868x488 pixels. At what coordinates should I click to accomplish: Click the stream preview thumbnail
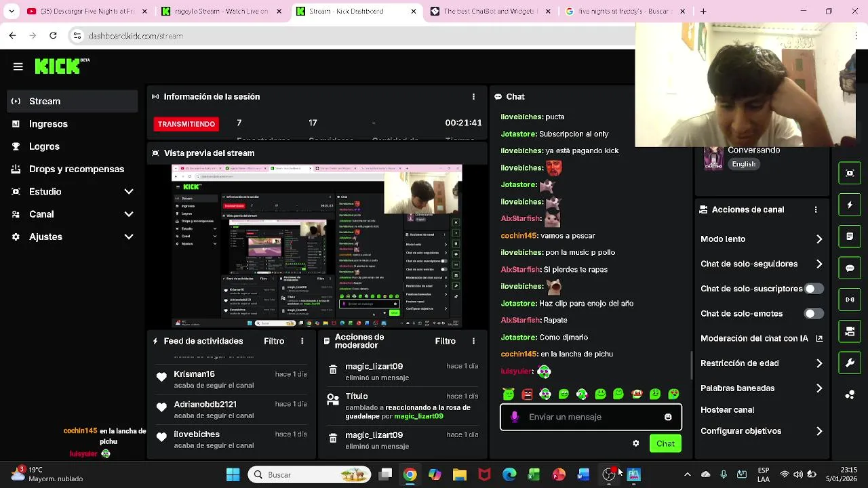[317, 246]
